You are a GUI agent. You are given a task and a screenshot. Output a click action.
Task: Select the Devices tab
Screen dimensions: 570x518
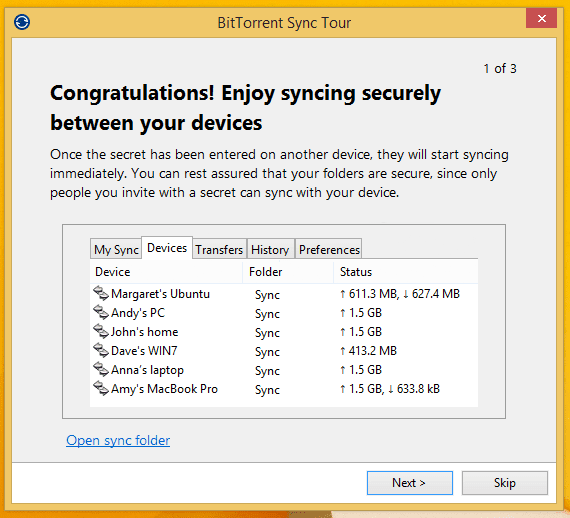167,248
